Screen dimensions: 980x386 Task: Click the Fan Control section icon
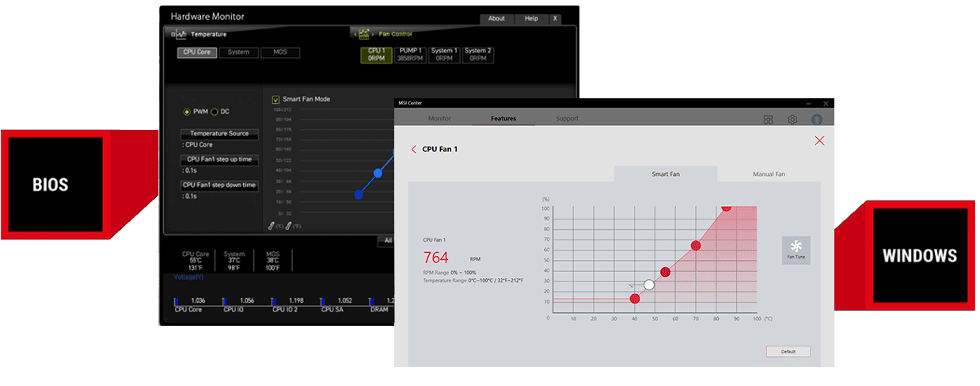[364, 34]
